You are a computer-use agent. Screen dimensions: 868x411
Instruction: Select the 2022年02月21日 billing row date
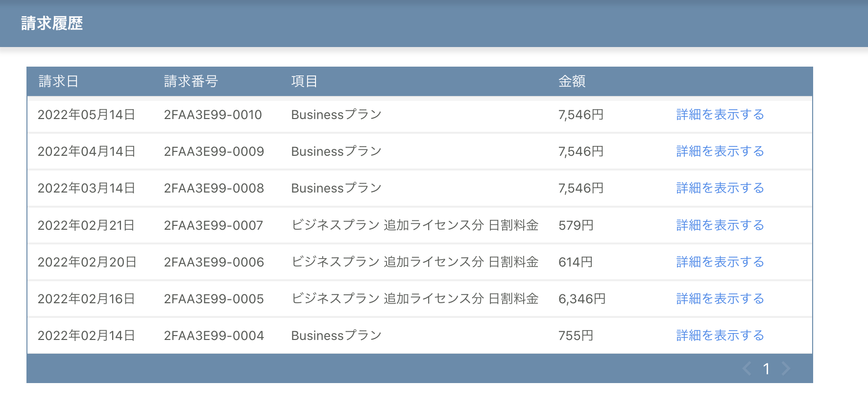(x=86, y=225)
